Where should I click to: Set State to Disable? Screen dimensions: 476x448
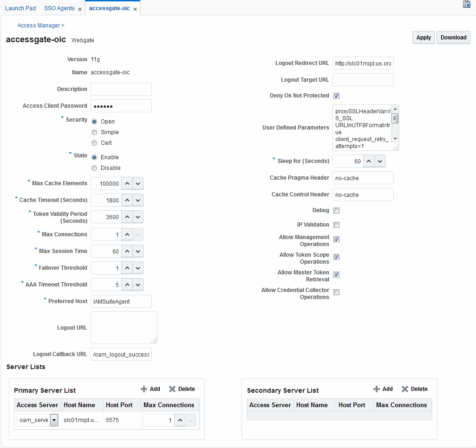point(94,168)
